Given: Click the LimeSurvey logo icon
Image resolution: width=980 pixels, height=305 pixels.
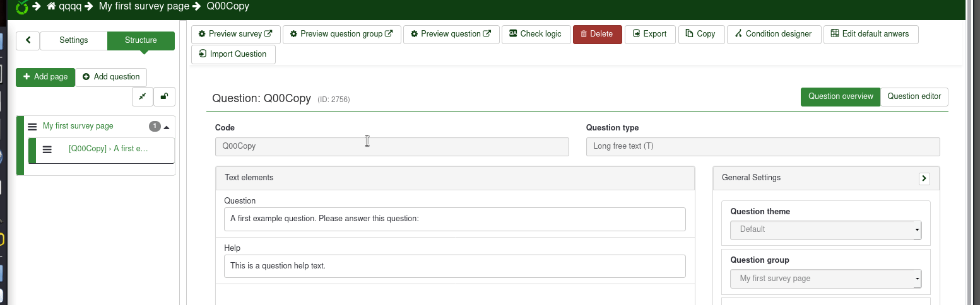Looking at the screenshot, I should tap(22, 7).
